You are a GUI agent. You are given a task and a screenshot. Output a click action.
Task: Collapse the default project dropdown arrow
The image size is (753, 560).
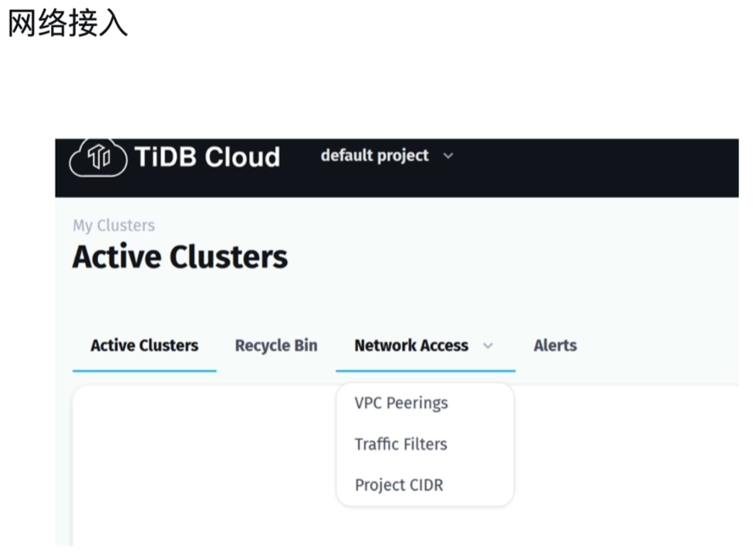(x=449, y=156)
